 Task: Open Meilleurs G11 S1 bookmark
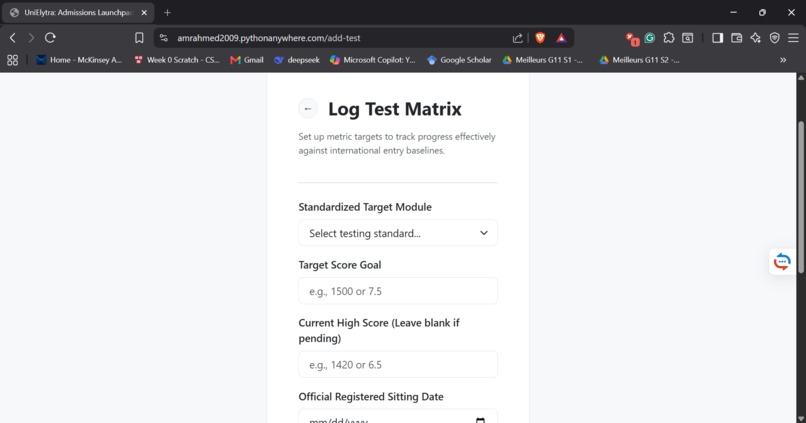coord(542,60)
